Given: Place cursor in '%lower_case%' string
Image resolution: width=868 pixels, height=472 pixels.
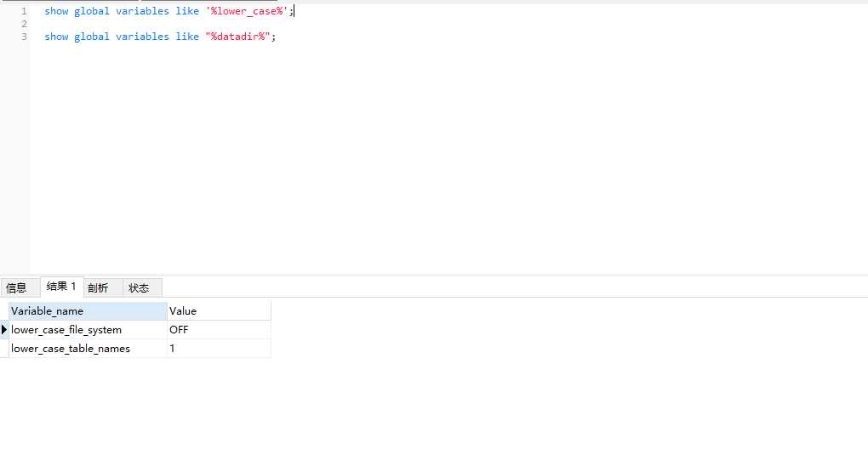Looking at the screenshot, I should [246, 11].
